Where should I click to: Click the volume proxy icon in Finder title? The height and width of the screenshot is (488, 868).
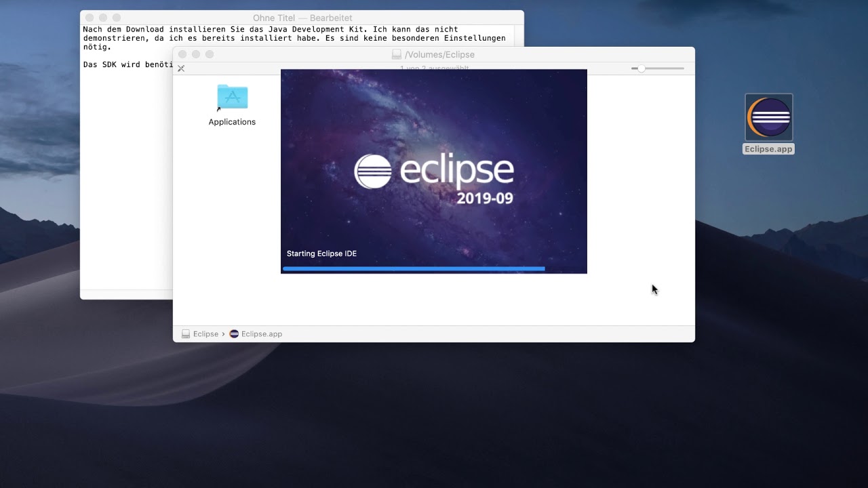coord(397,54)
